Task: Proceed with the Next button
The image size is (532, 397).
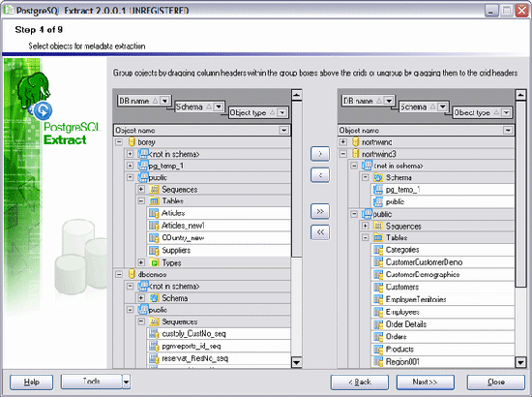Action: (426, 382)
